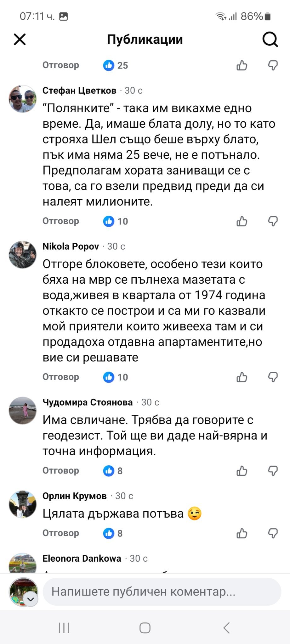Image resolution: width=290 pixels, height=644 pixels.
Task: Open search with the magnifier icon
Action: tap(270, 40)
